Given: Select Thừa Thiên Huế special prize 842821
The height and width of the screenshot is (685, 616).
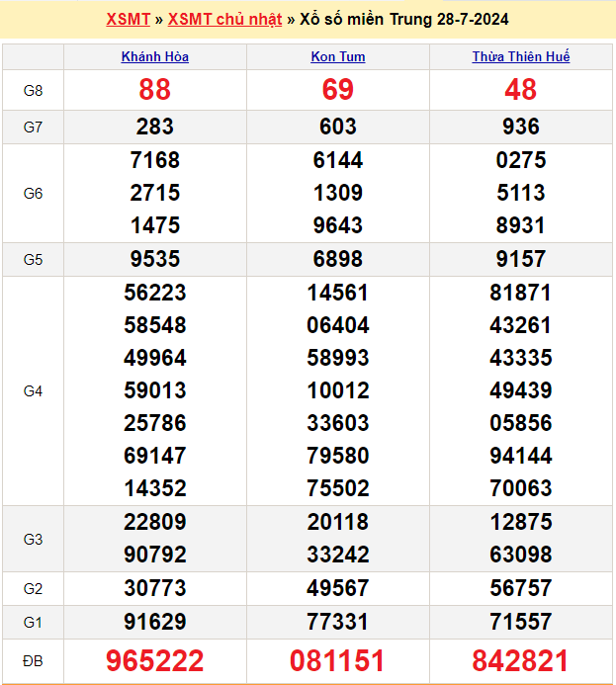Looking at the screenshot, I should click(x=521, y=660).
